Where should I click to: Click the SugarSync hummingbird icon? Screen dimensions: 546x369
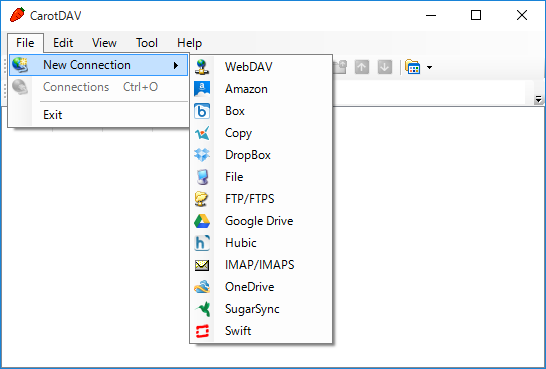(x=202, y=309)
